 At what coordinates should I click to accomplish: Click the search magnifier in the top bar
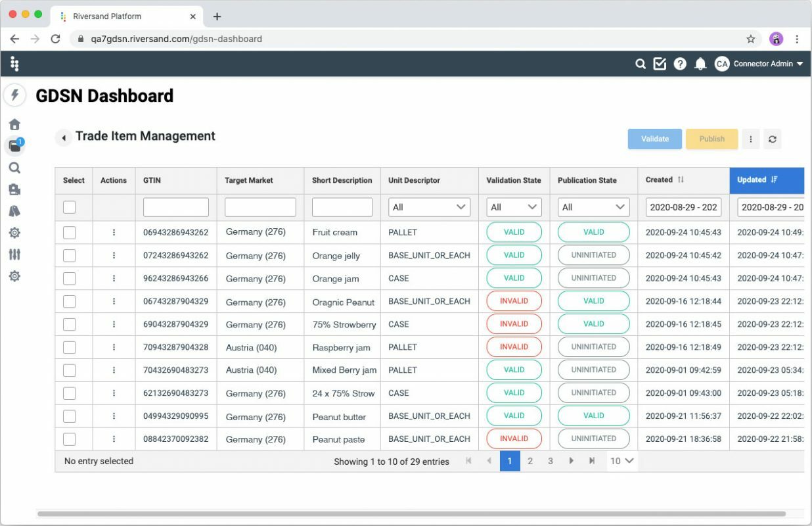[x=641, y=64]
